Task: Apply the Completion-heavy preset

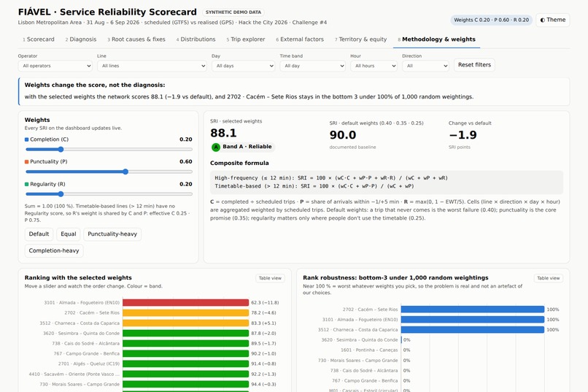Action: pyautogui.click(x=54, y=250)
